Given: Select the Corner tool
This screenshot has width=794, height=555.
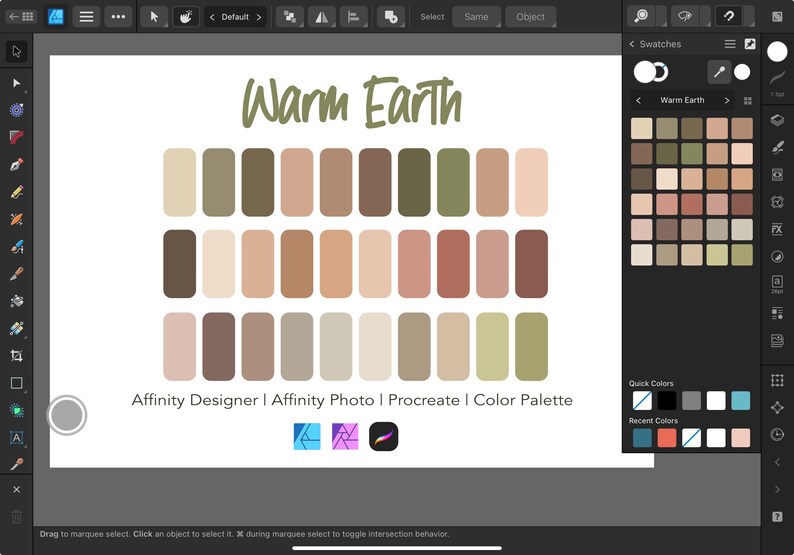Looking at the screenshot, I should click(16, 137).
